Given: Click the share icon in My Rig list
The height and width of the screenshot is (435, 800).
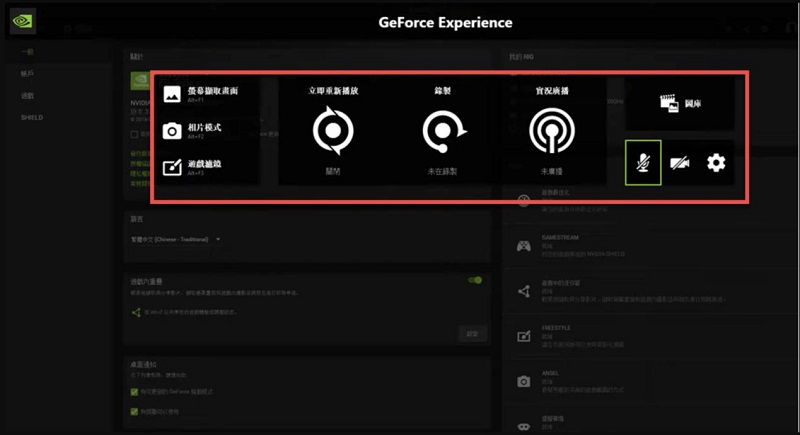Looking at the screenshot, I should (x=523, y=291).
